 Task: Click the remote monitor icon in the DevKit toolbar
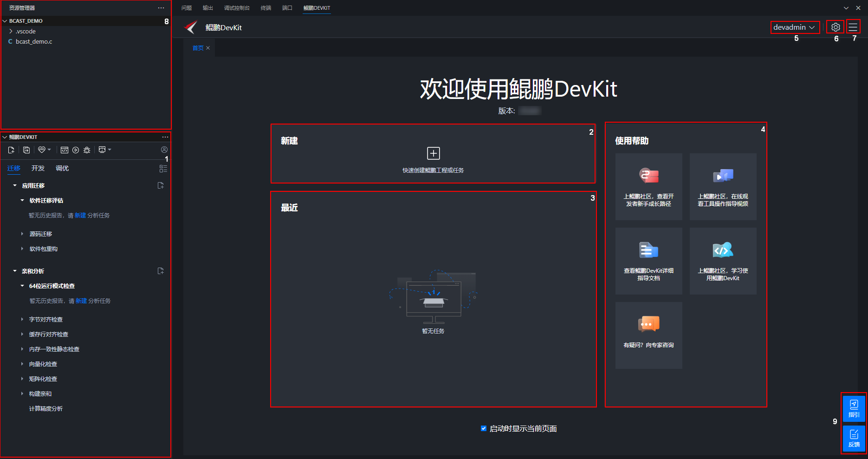(102, 150)
